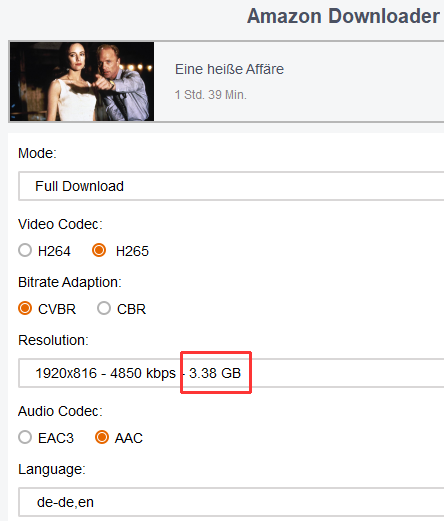Click the movie title Eine heiße Affäre
The image size is (444, 521).
(x=229, y=69)
